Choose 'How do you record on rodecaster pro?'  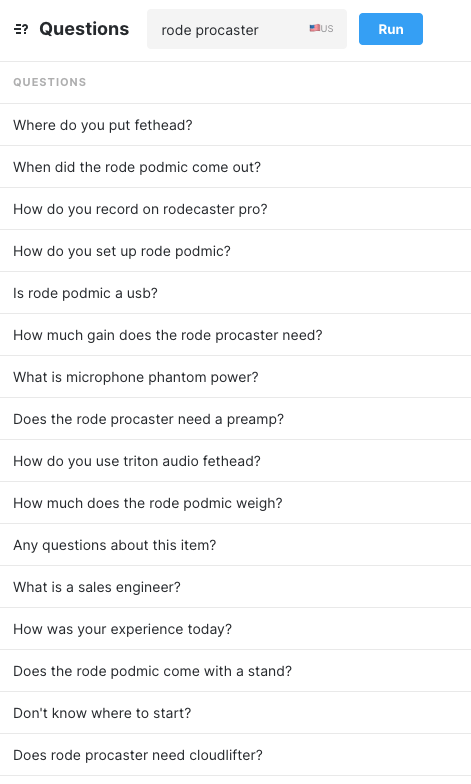236,209
